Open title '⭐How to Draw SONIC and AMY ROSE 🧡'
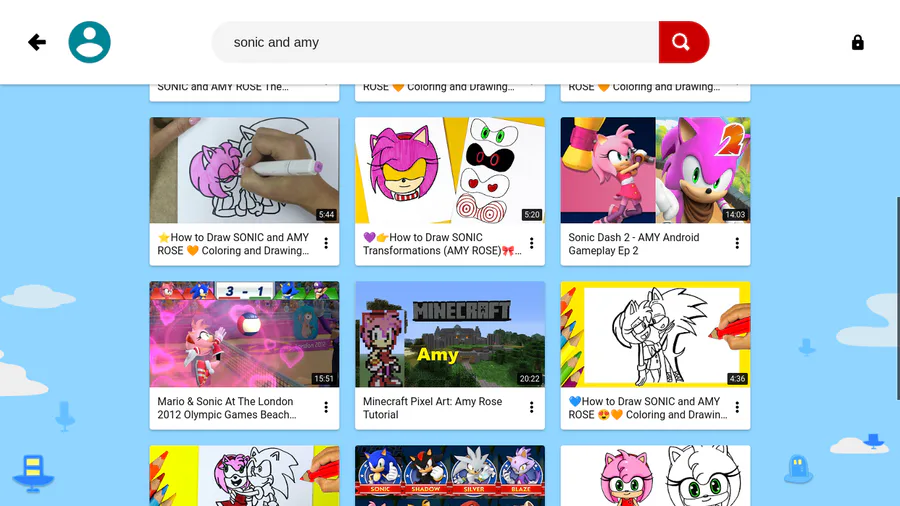 click(234, 244)
